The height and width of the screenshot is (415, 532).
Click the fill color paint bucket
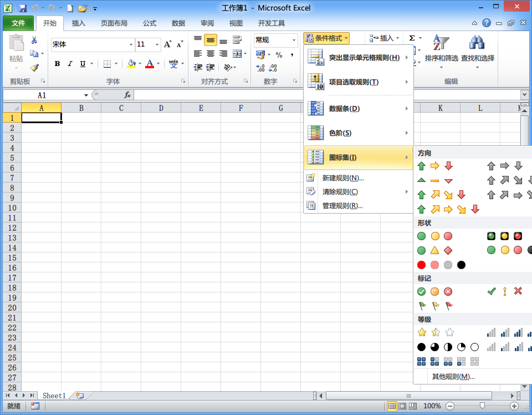click(x=131, y=63)
